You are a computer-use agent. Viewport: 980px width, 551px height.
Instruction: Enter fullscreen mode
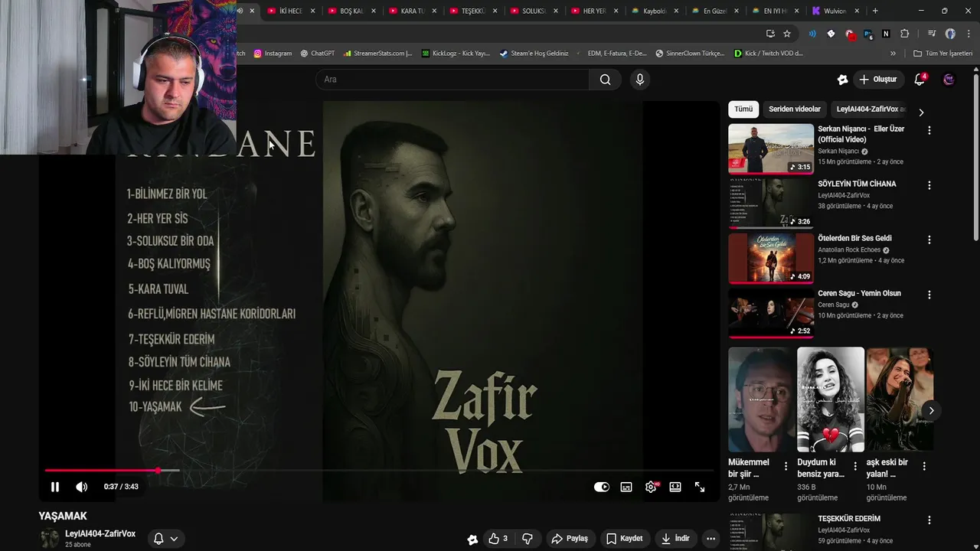(700, 487)
